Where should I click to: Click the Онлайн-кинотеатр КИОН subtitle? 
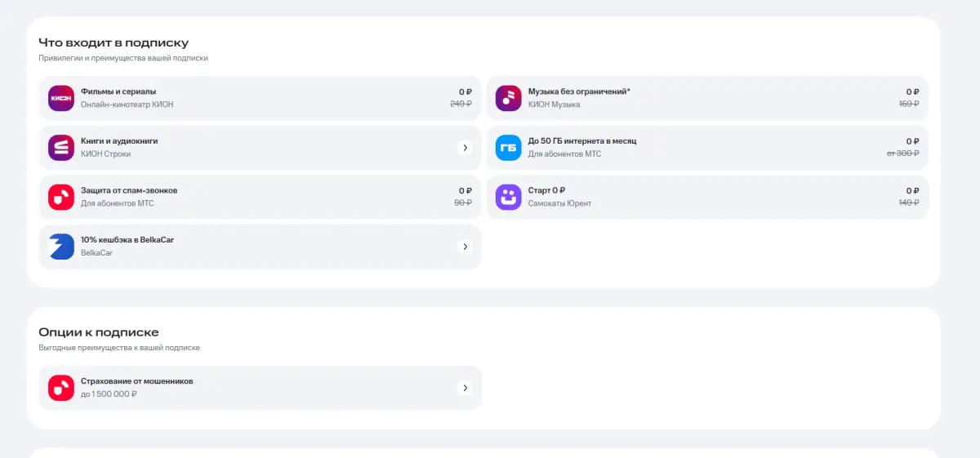point(127,104)
